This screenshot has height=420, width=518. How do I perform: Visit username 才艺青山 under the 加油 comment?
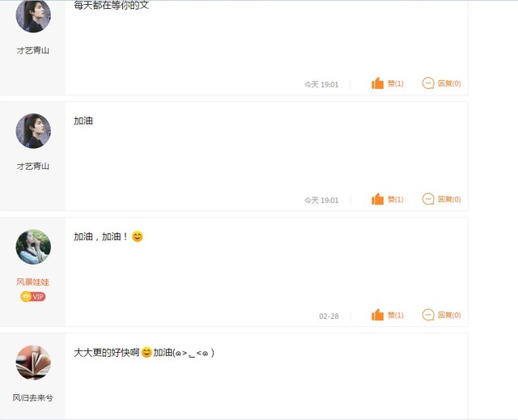tap(33, 166)
